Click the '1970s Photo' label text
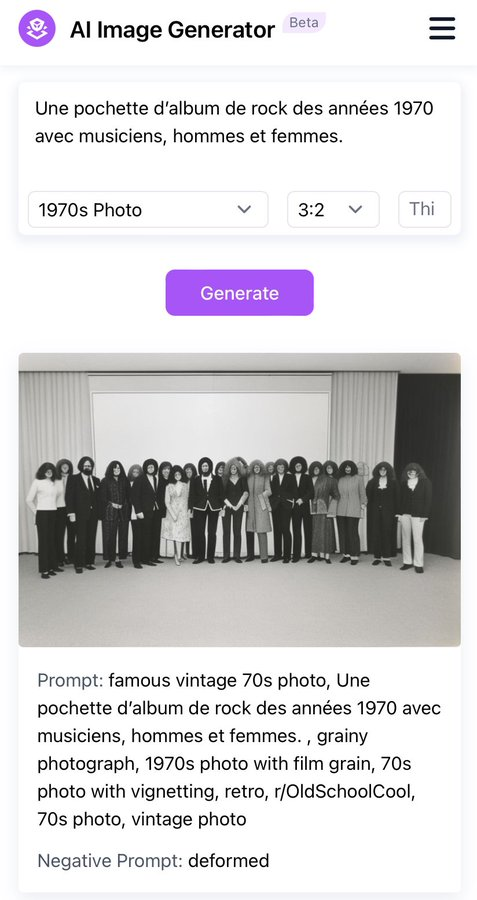 pos(90,210)
